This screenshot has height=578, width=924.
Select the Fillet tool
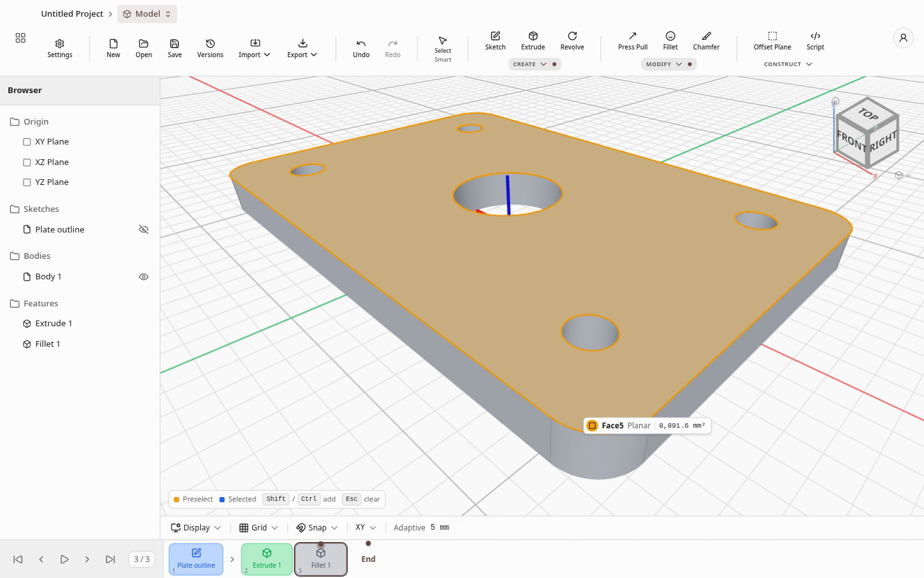pos(671,40)
